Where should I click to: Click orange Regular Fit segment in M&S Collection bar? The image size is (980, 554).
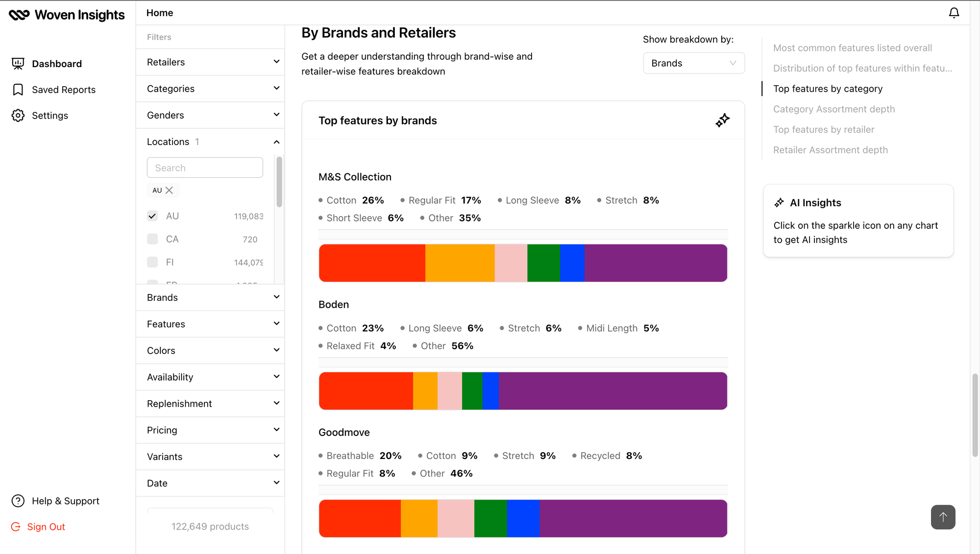460,263
